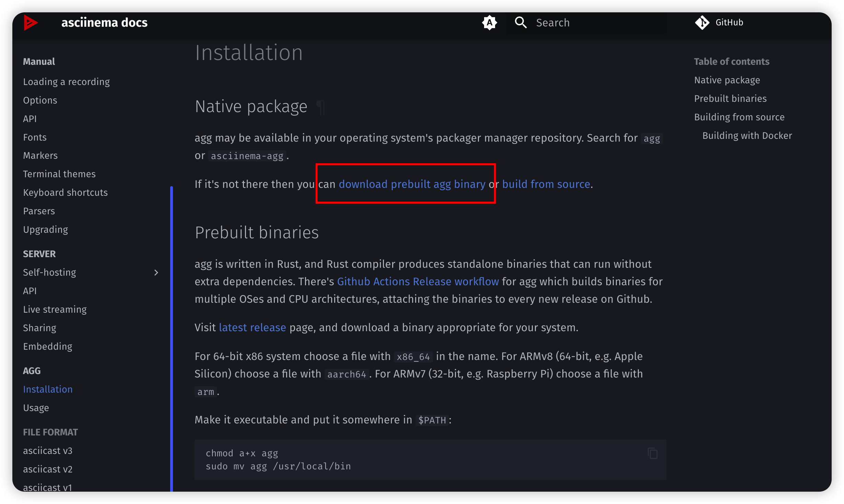Open the GitHub repository git icon
Image resolution: width=844 pixels, height=504 pixels.
point(702,23)
